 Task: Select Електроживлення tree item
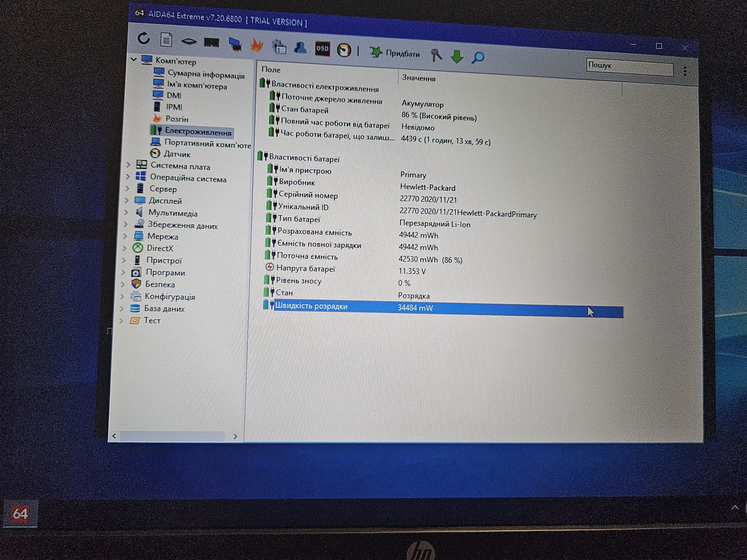point(192,131)
